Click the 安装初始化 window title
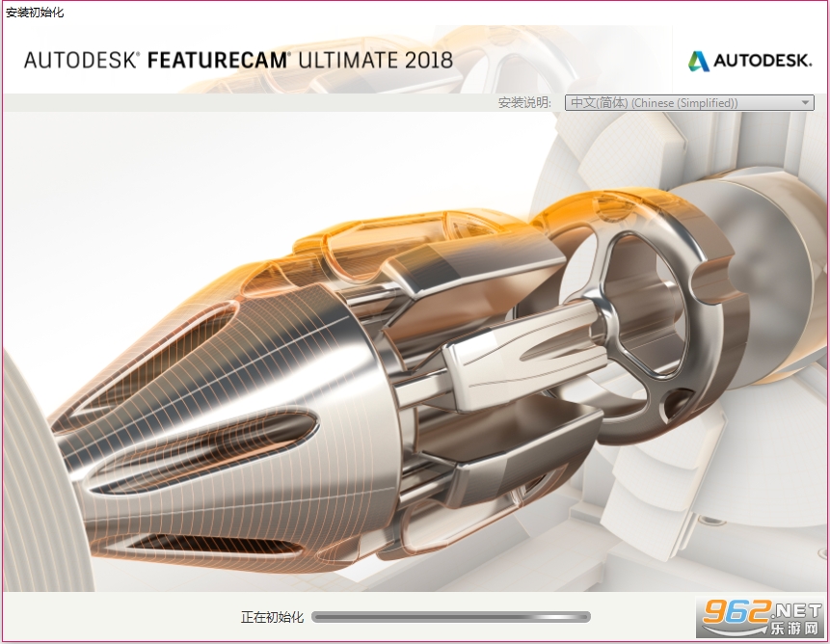Image resolution: width=830 pixels, height=644 pixels. (x=35, y=13)
